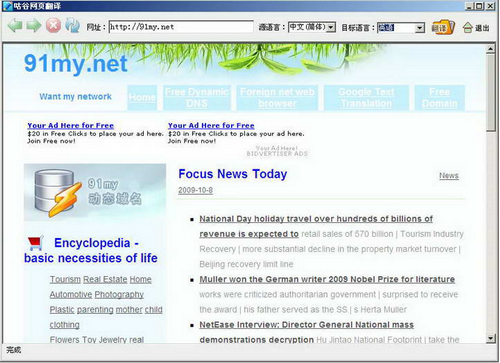500x363 pixels.
Task: Open the target language dropdown arrow
Action: (x=420, y=28)
